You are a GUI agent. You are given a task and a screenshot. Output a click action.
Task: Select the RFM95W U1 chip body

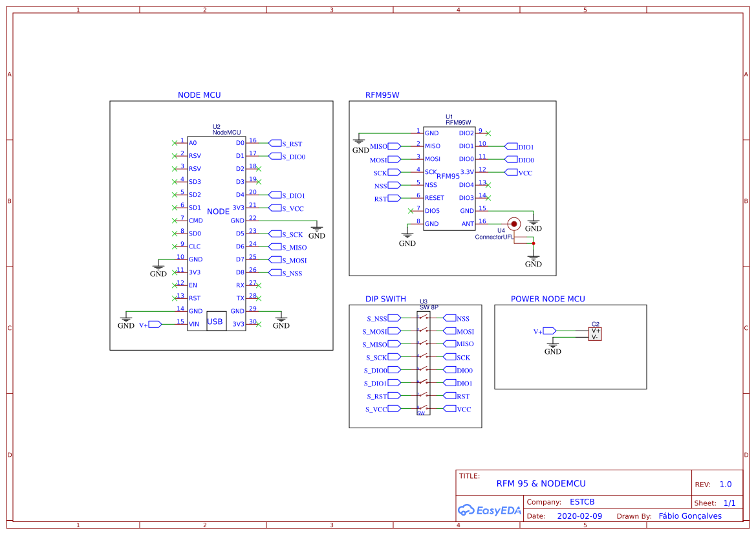tap(449, 178)
